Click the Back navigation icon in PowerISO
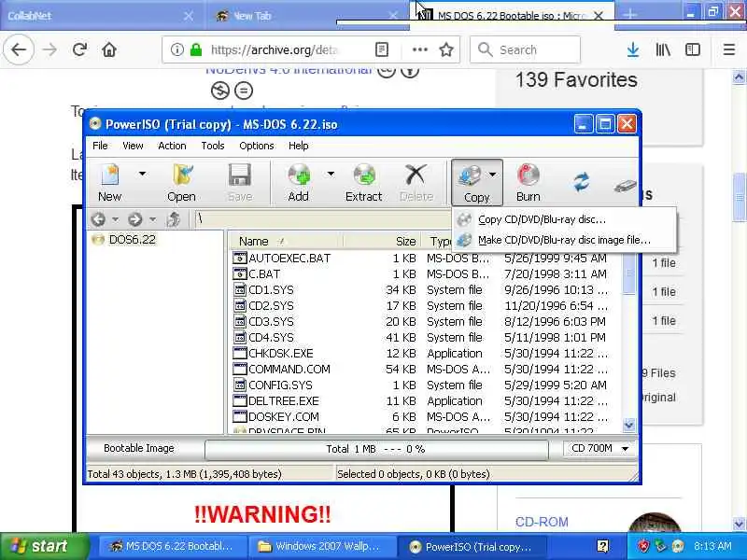This screenshot has width=747, height=560. pyautogui.click(x=98, y=219)
